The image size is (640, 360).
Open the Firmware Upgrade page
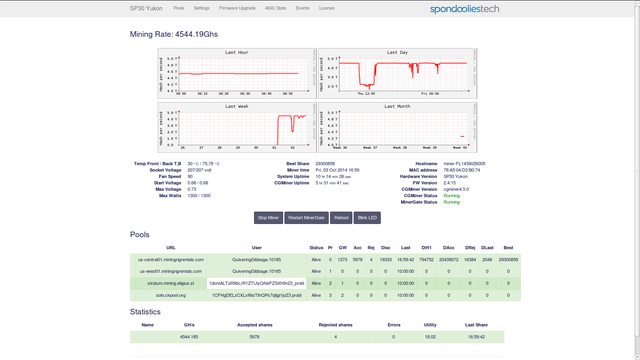pyautogui.click(x=237, y=8)
